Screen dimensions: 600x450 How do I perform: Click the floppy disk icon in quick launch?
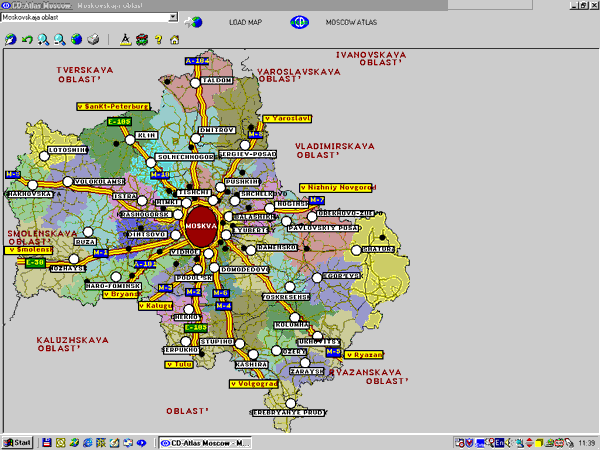tap(47, 443)
